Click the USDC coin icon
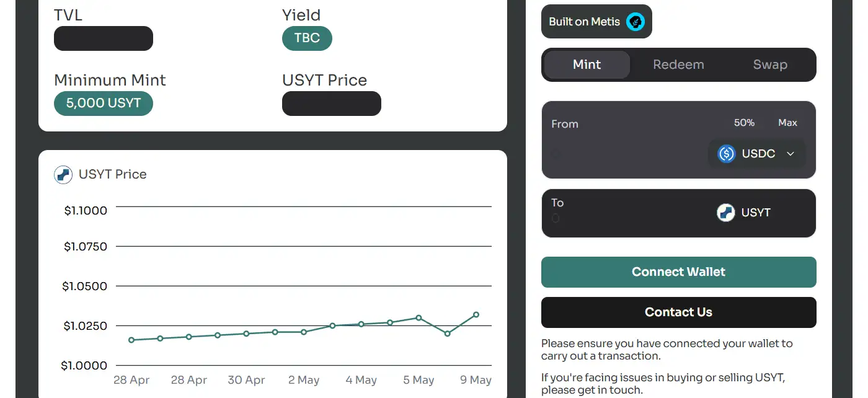Screen dimensions: 868x398 point(726,154)
